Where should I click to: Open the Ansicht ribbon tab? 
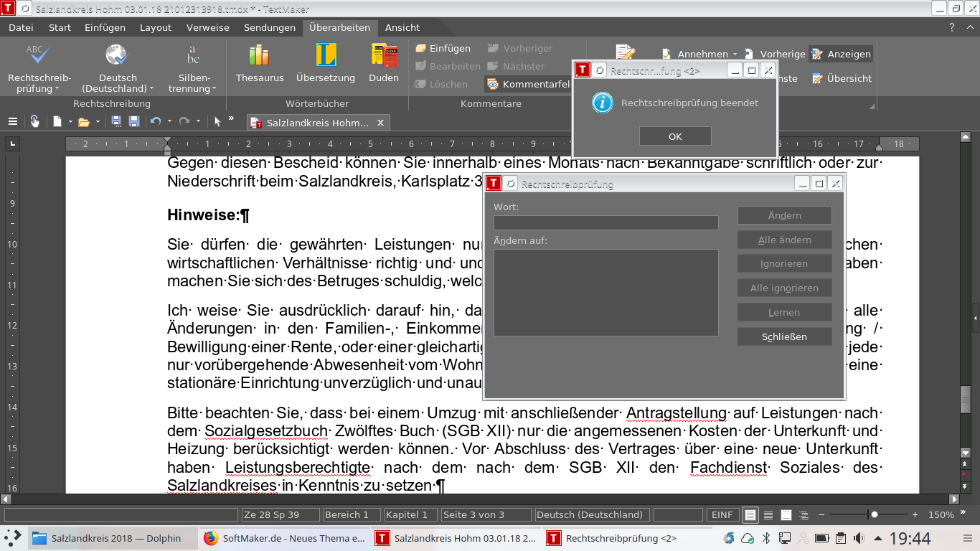(x=402, y=27)
